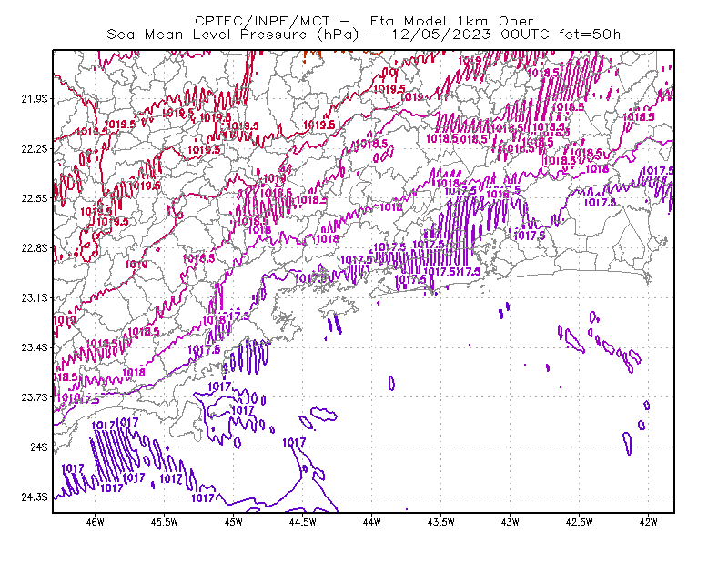The width and height of the screenshot is (728, 562).
Task: Click the 43.5W longitude axis label
Action: pos(440,522)
